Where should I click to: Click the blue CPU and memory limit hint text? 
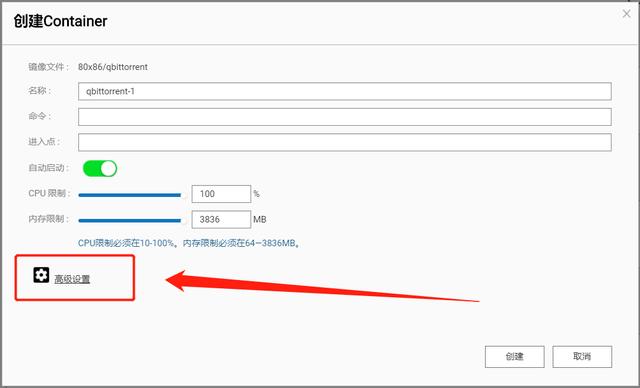point(189,243)
